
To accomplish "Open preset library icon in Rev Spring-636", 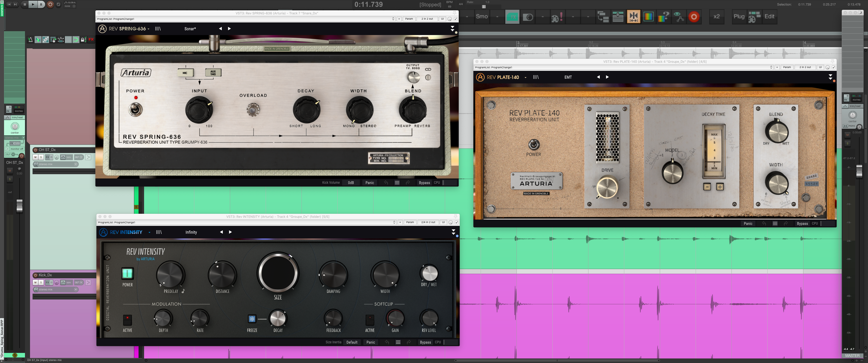I will click(158, 29).
